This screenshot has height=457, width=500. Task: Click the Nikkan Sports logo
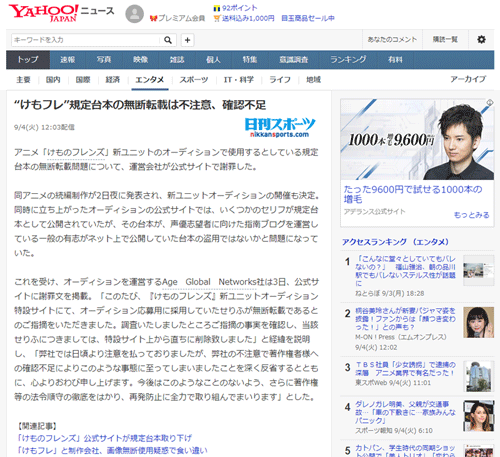[280, 127]
